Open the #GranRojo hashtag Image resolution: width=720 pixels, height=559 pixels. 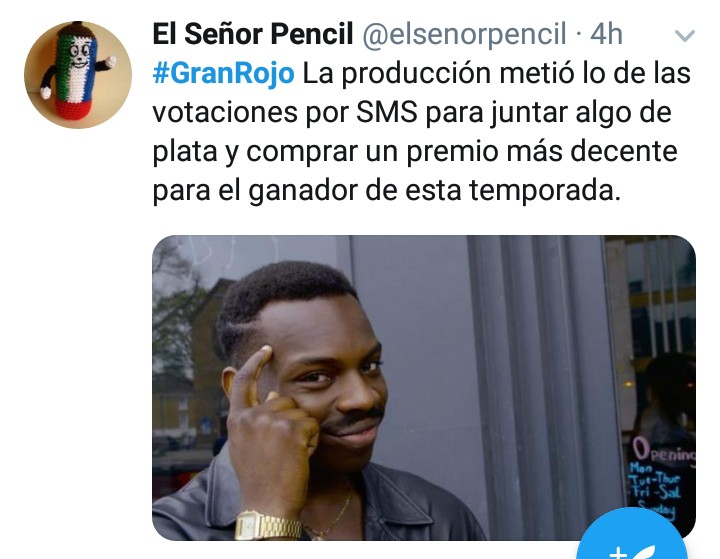(x=224, y=73)
